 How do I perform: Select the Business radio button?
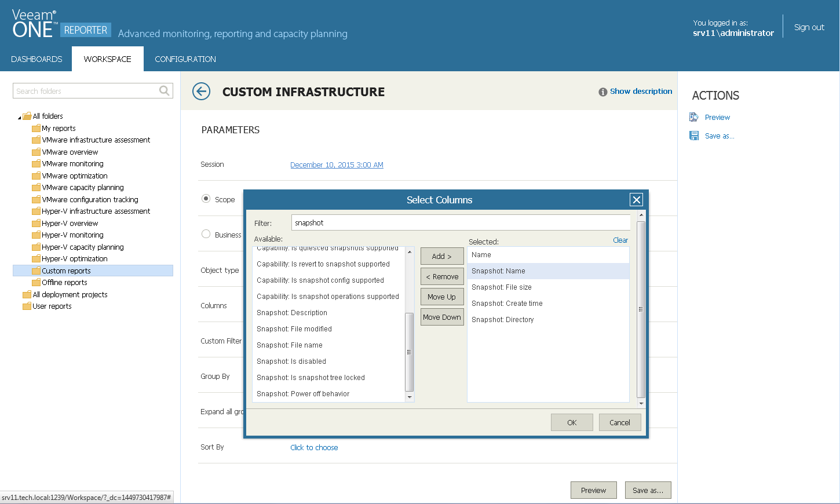(x=206, y=233)
